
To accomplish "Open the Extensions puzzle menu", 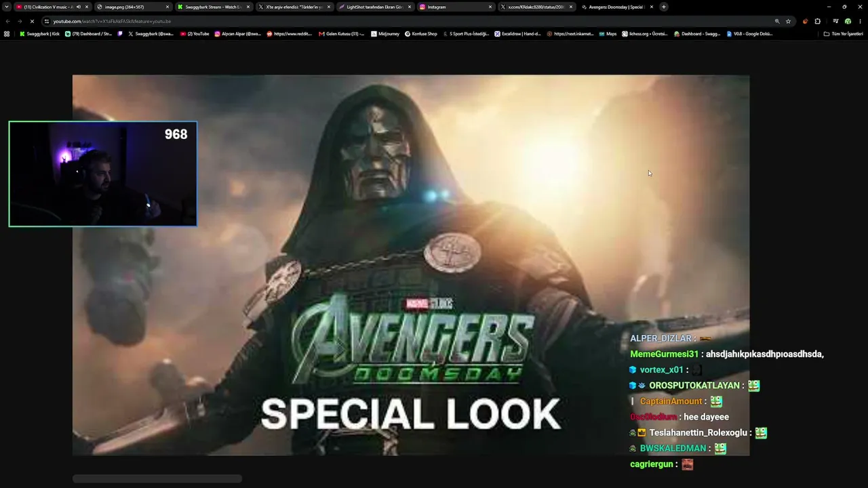I will pos(817,21).
